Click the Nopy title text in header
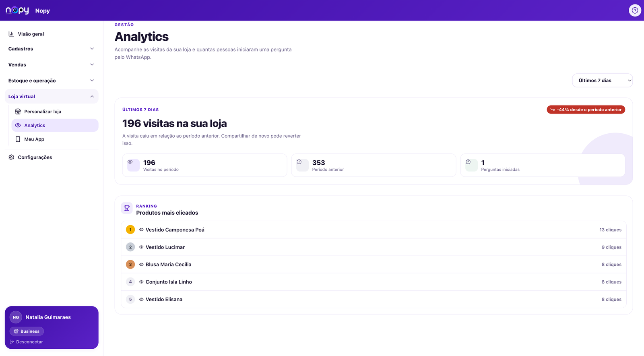This screenshot has width=644, height=356. (43, 11)
